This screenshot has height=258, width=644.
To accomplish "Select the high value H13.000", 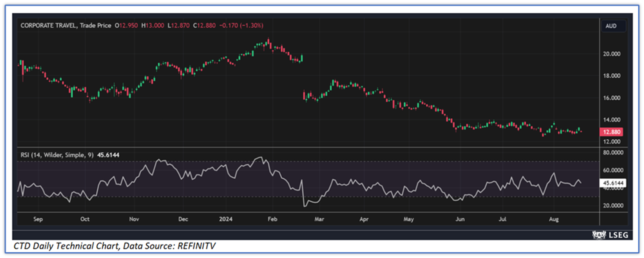I will point(153,26).
